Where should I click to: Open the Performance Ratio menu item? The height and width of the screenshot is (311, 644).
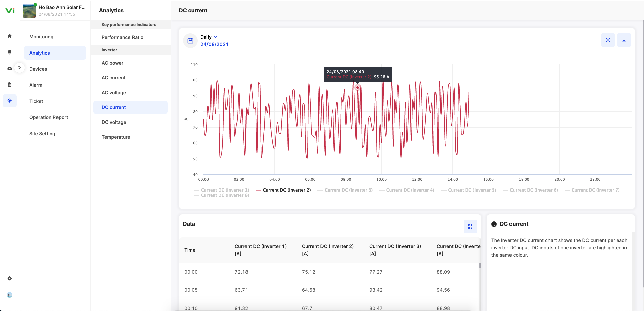(x=122, y=37)
